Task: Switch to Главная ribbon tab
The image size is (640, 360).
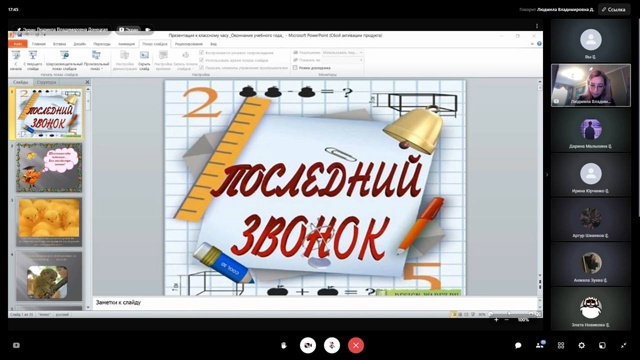Action: pyautogui.click(x=39, y=44)
